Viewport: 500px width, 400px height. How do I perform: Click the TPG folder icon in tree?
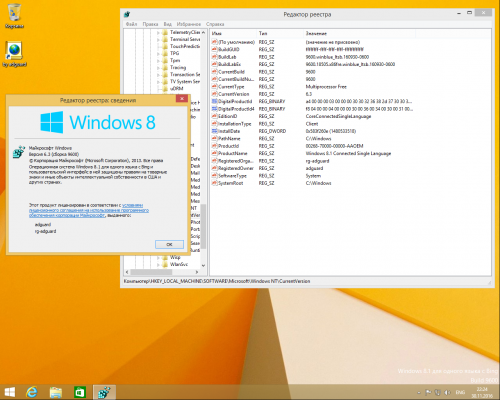[x=165, y=53]
